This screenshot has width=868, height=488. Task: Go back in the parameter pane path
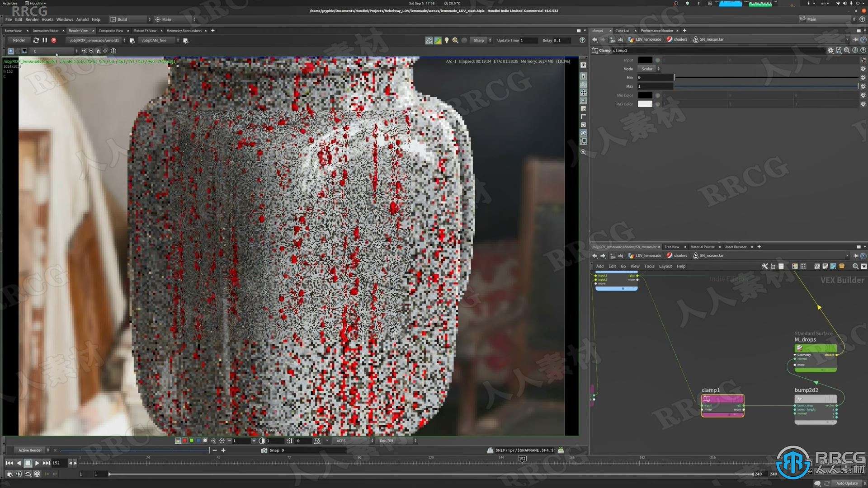(595, 40)
